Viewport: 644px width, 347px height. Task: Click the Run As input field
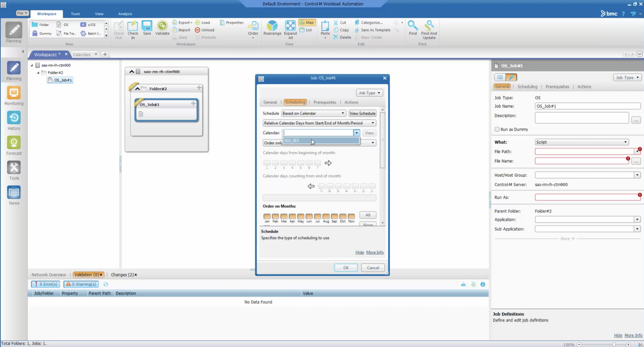click(x=588, y=197)
